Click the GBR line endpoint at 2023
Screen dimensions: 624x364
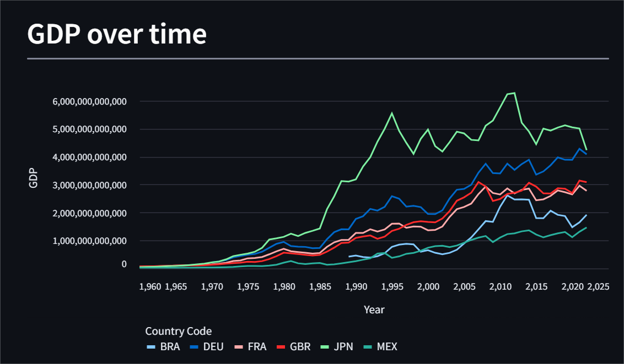pos(586,182)
